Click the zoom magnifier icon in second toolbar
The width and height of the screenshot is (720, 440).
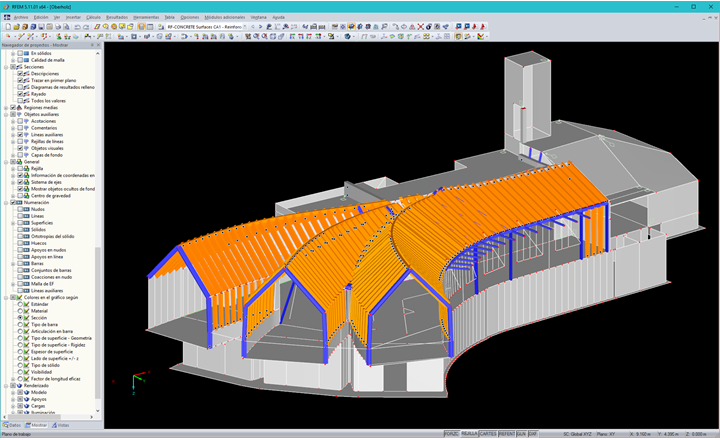tap(256, 36)
